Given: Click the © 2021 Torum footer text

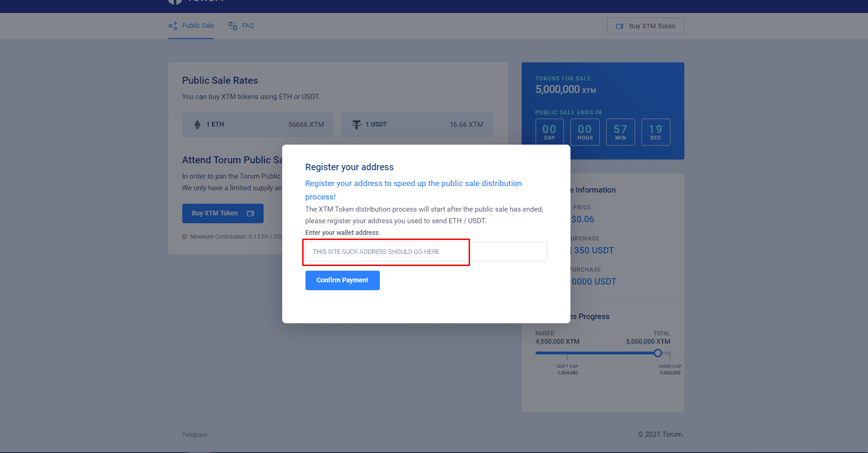Looking at the screenshot, I should click(661, 434).
